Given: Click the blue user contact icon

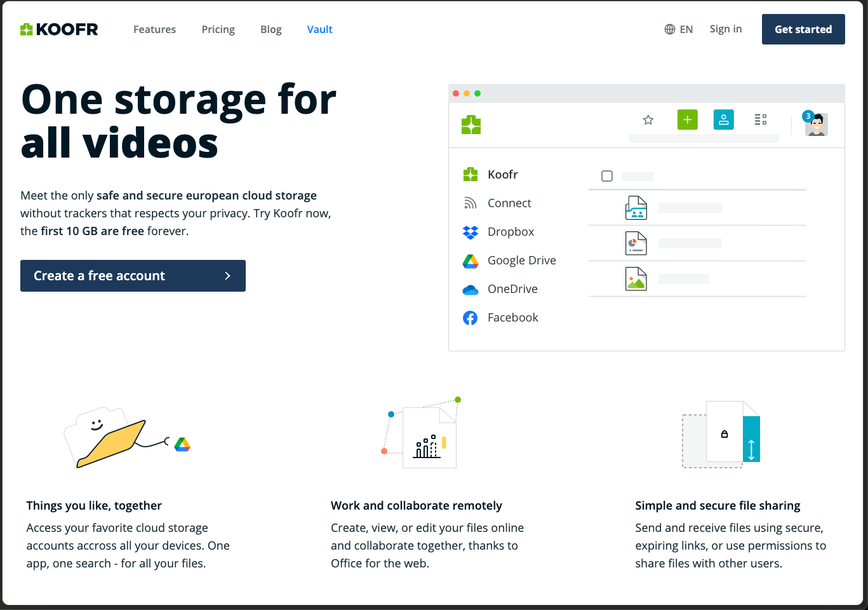Looking at the screenshot, I should 724,119.
